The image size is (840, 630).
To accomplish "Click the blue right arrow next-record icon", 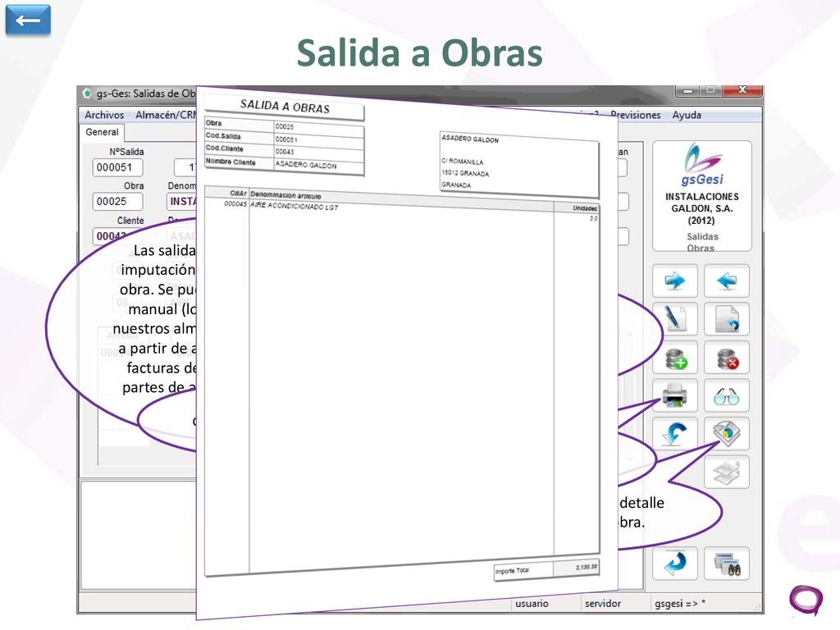I will click(674, 281).
